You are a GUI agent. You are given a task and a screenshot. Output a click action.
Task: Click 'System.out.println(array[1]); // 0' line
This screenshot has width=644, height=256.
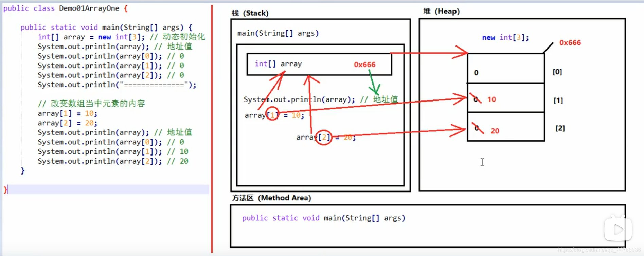point(111,66)
